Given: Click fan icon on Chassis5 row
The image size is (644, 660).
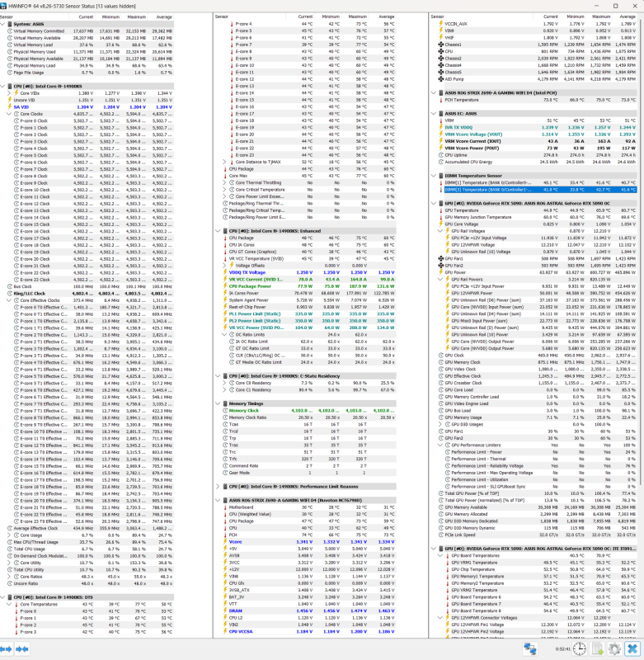Looking at the screenshot, I should coord(441,73).
